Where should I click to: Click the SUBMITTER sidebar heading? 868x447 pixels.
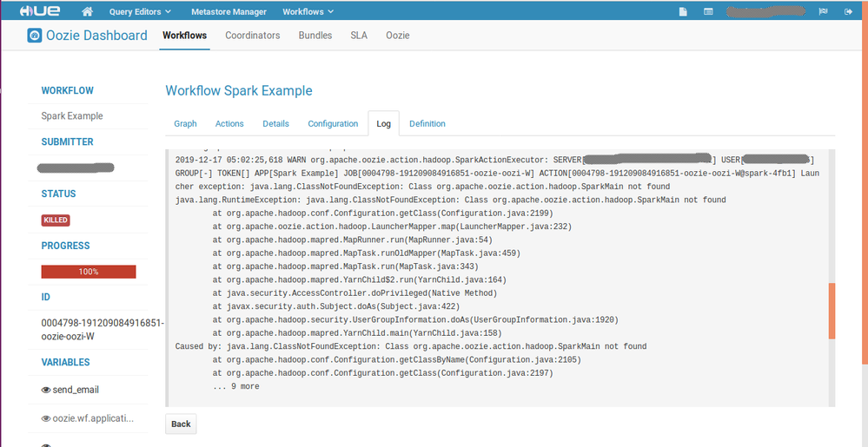coord(68,142)
